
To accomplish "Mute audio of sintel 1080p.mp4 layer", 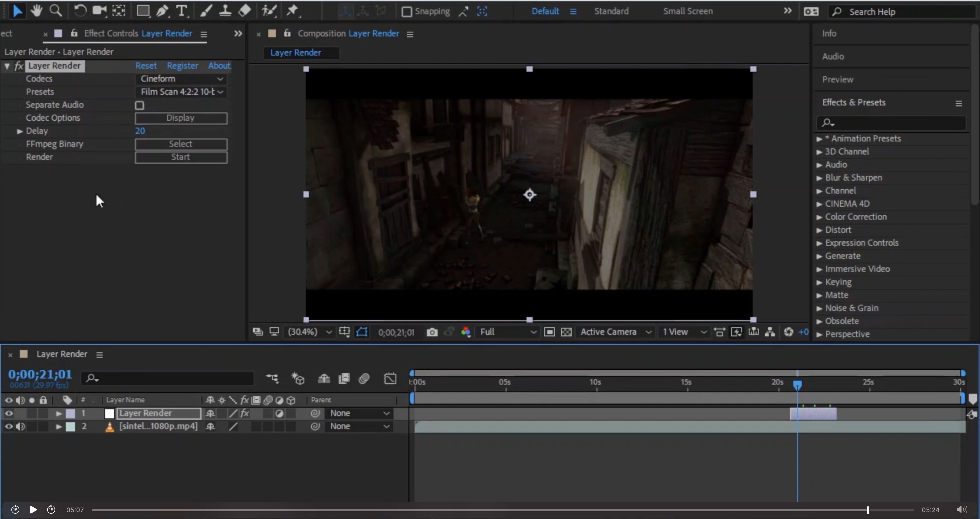I will (x=21, y=427).
